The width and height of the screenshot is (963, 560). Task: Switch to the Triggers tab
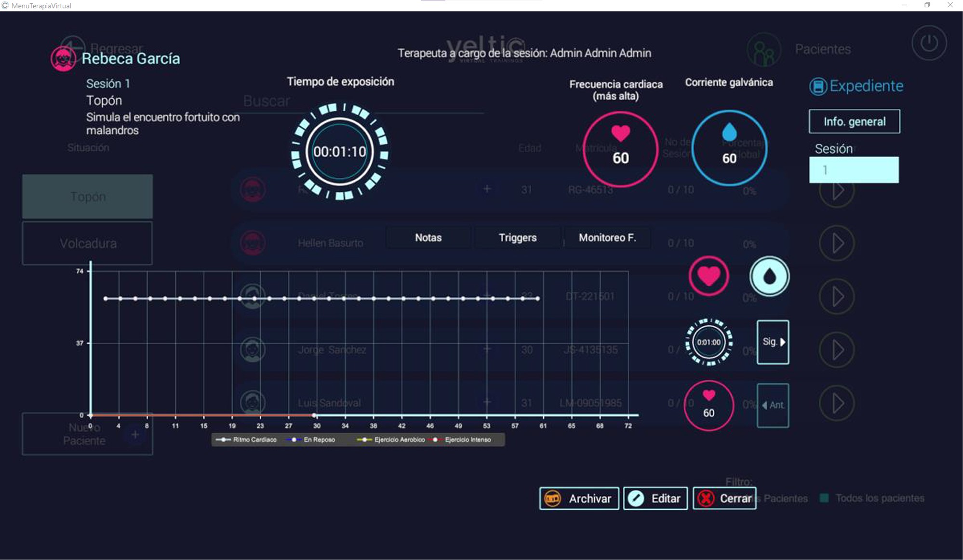click(517, 238)
